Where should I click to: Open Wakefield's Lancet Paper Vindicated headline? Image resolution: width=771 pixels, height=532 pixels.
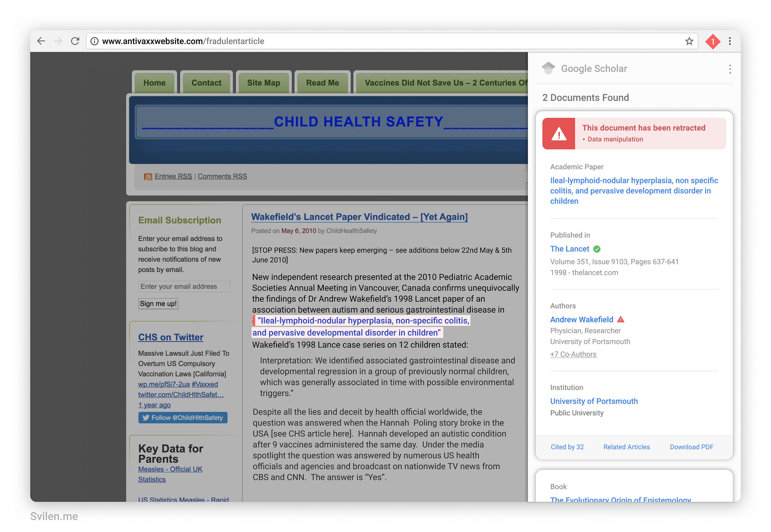click(359, 217)
